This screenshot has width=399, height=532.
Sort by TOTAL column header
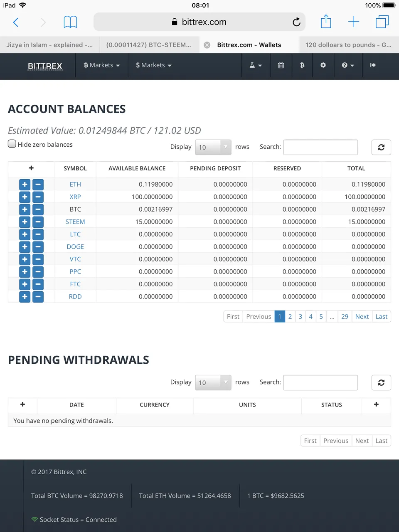tap(356, 168)
